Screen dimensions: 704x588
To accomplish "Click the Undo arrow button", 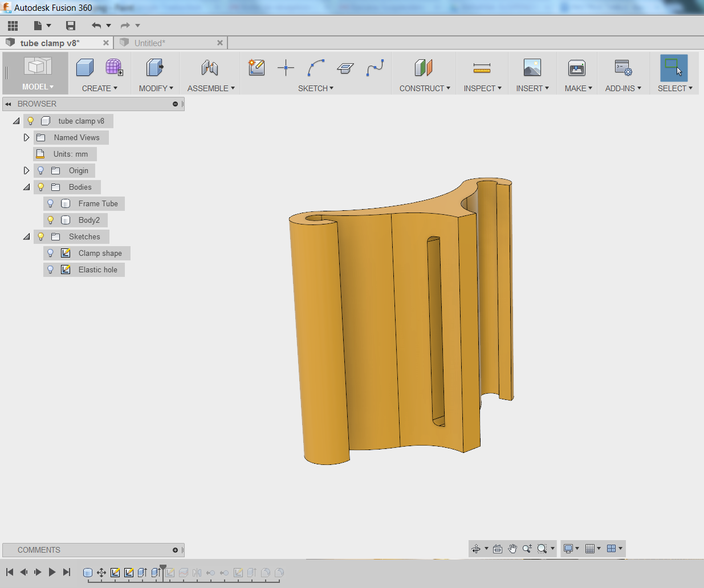I will [x=96, y=25].
